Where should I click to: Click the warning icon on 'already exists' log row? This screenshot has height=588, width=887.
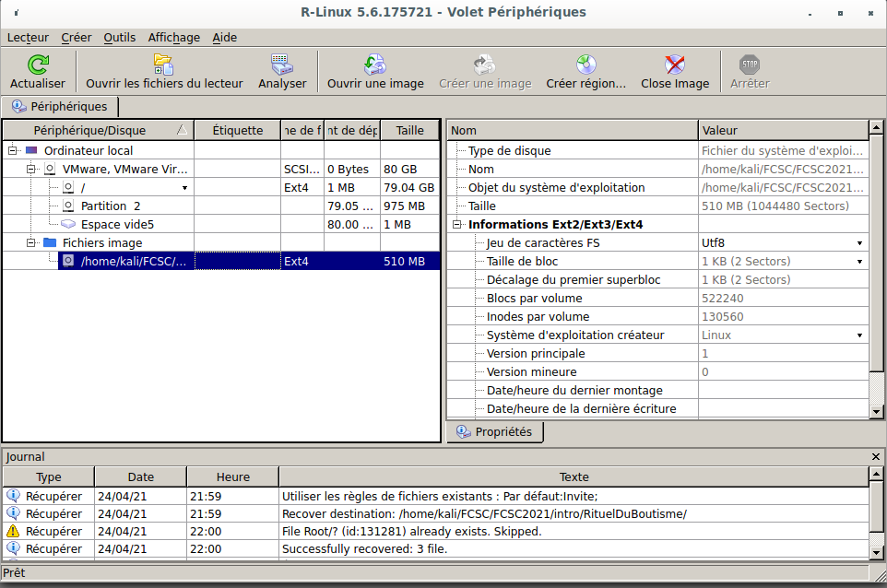click(x=13, y=531)
